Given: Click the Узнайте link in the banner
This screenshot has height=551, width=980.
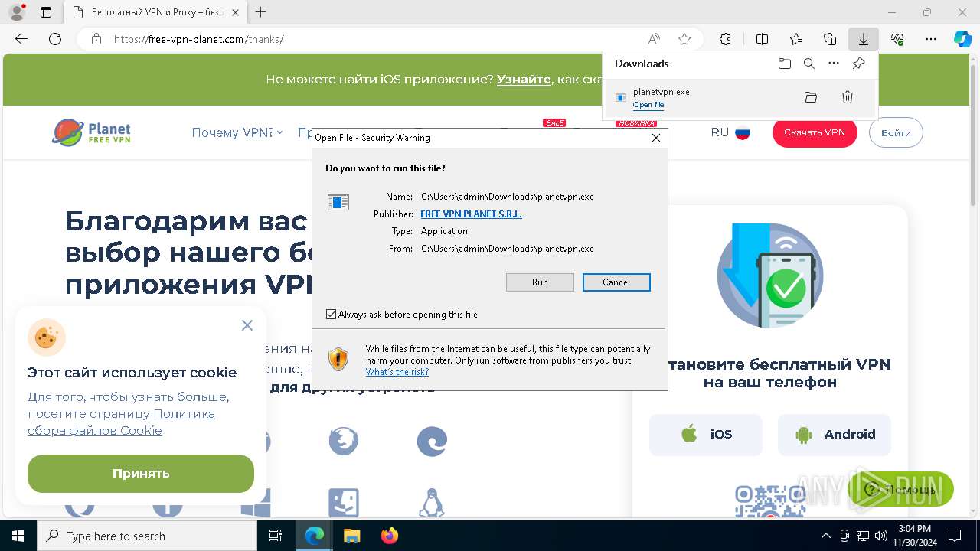Looking at the screenshot, I should pyautogui.click(x=524, y=80).
